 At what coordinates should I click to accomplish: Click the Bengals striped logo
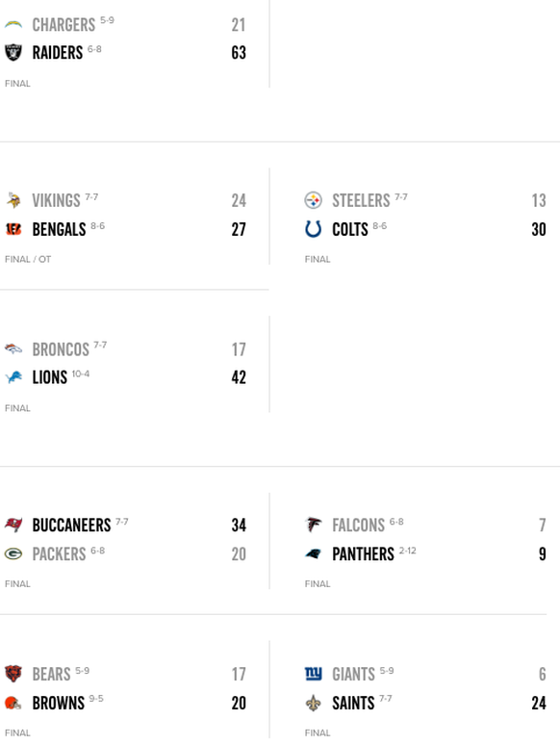[x=13, y=229]
